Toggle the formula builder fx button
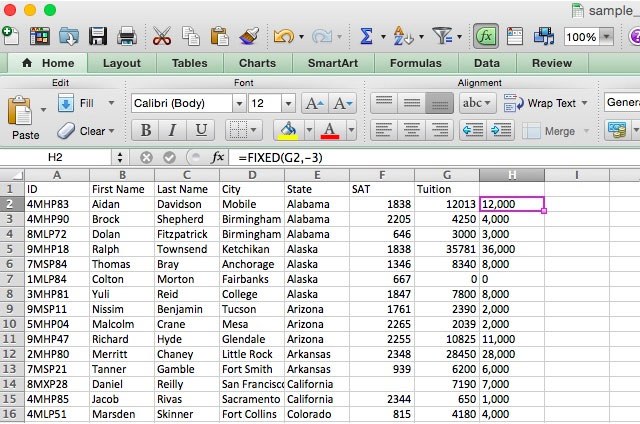The width and height of the screenshot is (640, 424). [x=486, y=36]
